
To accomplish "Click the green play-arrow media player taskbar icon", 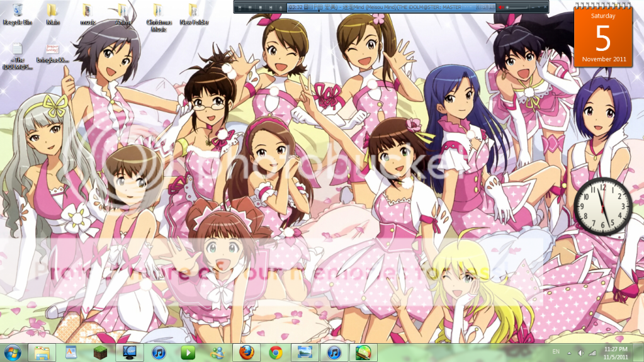I will tap(188, 353).
